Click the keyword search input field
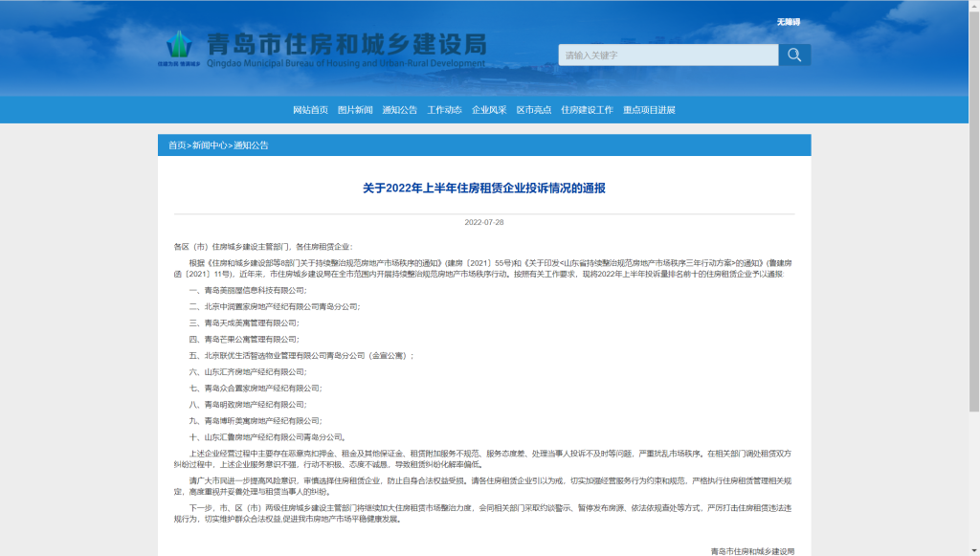Viewport: 980px width, 556px height. (x=668, y=55)
